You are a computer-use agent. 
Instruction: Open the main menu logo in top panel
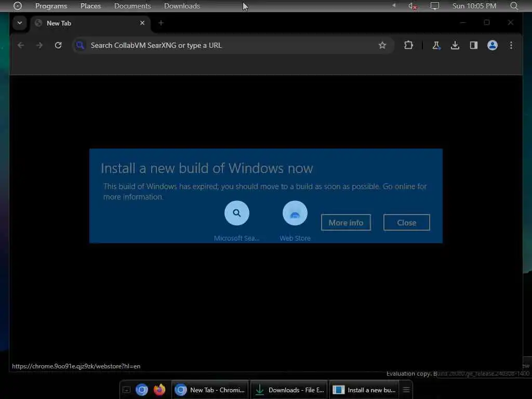point(17,6)
